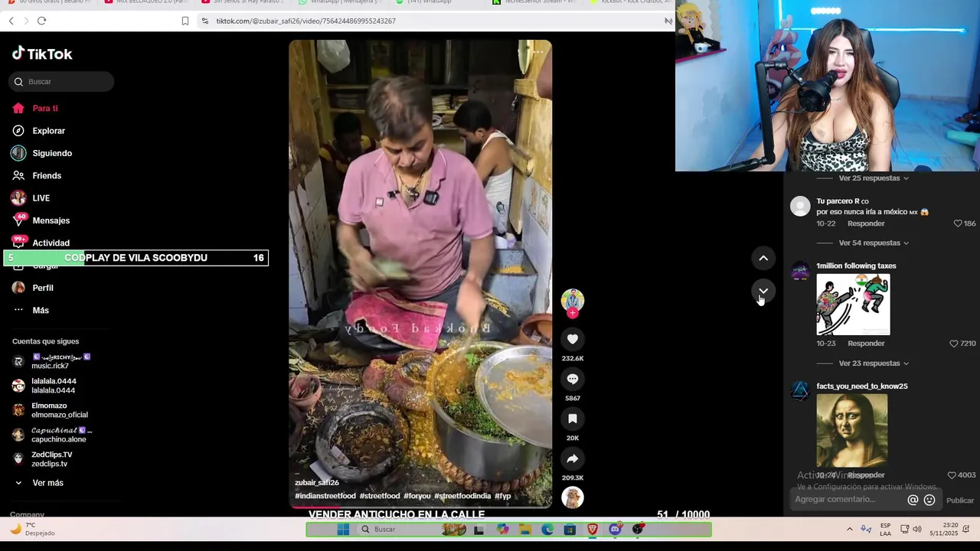Go to the previous video with the up arrow
The height and width of the screenshot is (551, 980).
(x=763, y=259)
